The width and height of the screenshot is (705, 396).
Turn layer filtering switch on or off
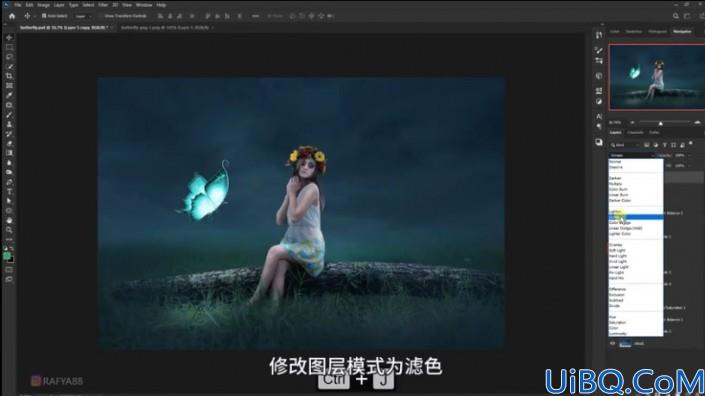point(691,144)
